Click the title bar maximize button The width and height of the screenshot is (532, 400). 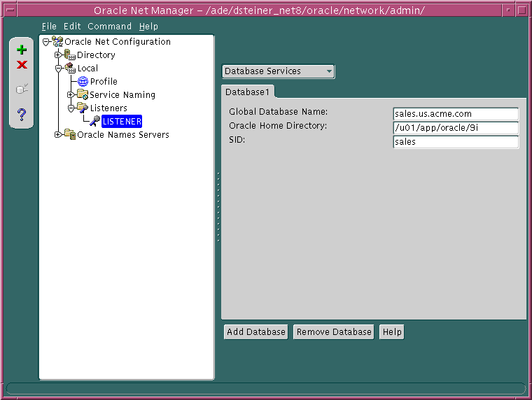click(521, 10)
